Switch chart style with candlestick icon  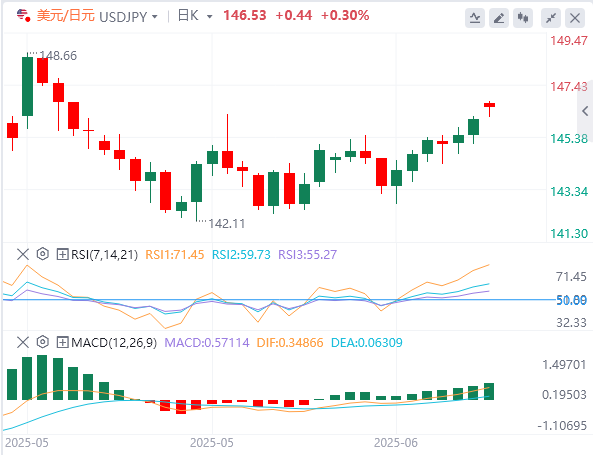(x=523, y=18)
